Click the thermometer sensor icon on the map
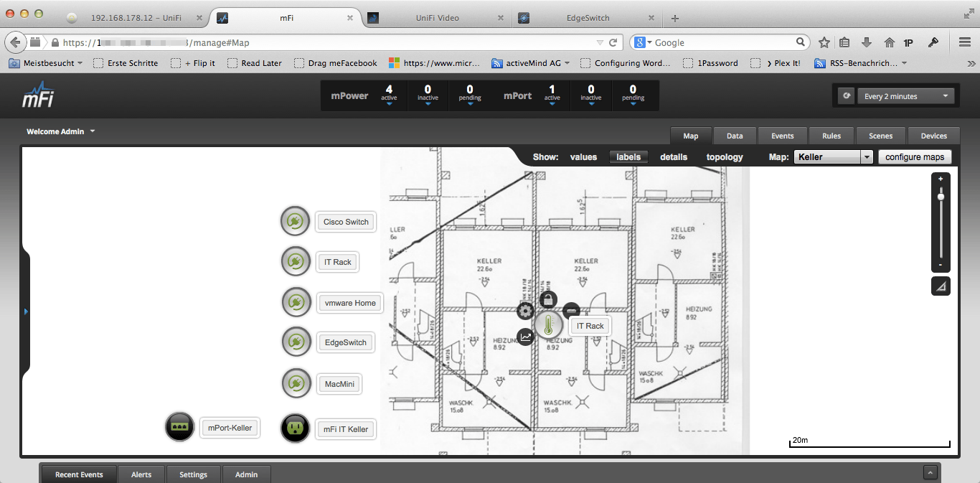980x483 pixels. [549, 326]
